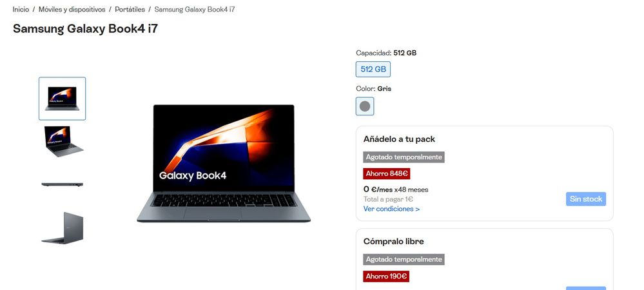Click the Ahorro 190€ savings badge

(x=386, y=276)
